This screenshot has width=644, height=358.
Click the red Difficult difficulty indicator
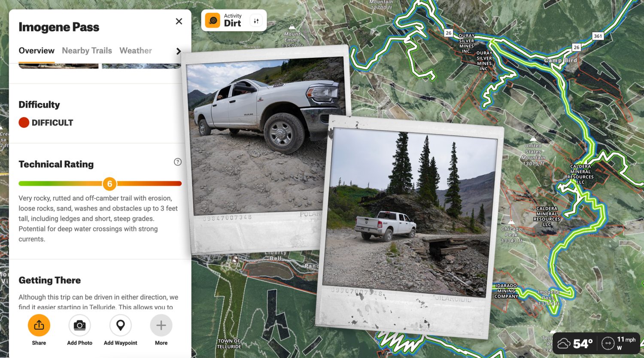pyautogui.click(x=24, y=123)
